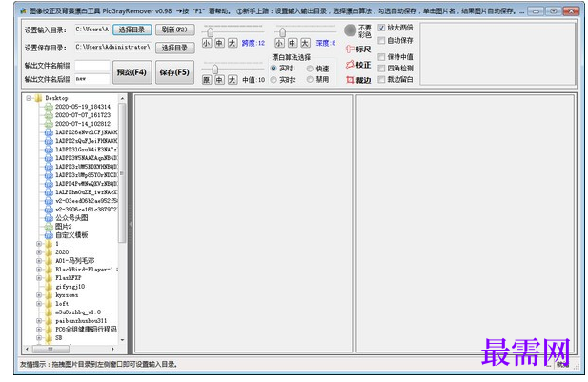Select the 禁用 disable algorithm radio
Screen dimensions: 588x382
click(x=310, y=79)
